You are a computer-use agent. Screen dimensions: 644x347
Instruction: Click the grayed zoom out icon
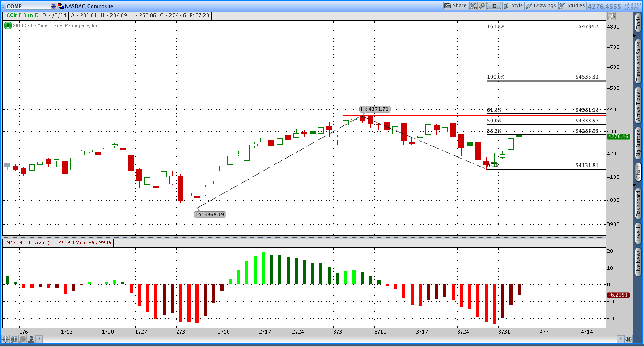[23, 339]
